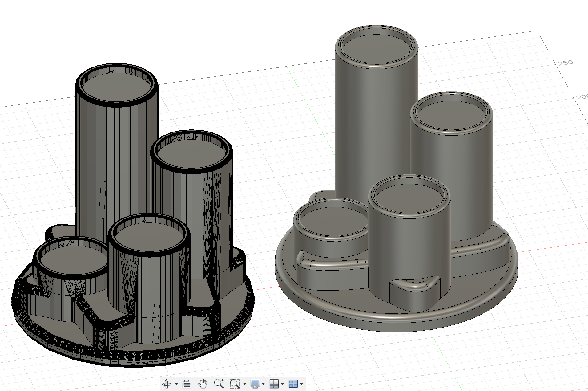Click the Look At icon
Screen dimensions: 588x391
click(x=187, y=384)
